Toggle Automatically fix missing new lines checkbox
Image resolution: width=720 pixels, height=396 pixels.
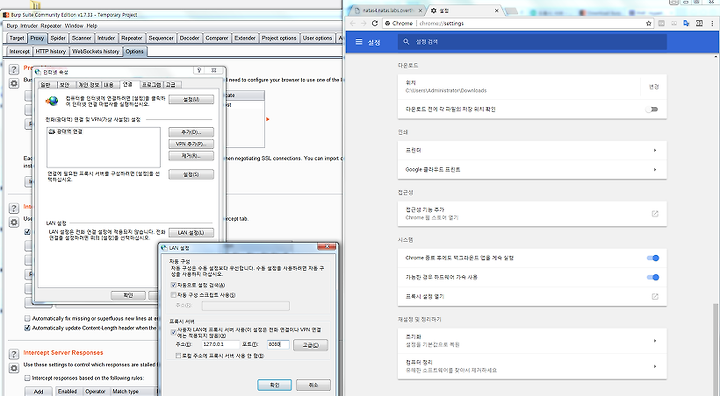click(28, 318)
